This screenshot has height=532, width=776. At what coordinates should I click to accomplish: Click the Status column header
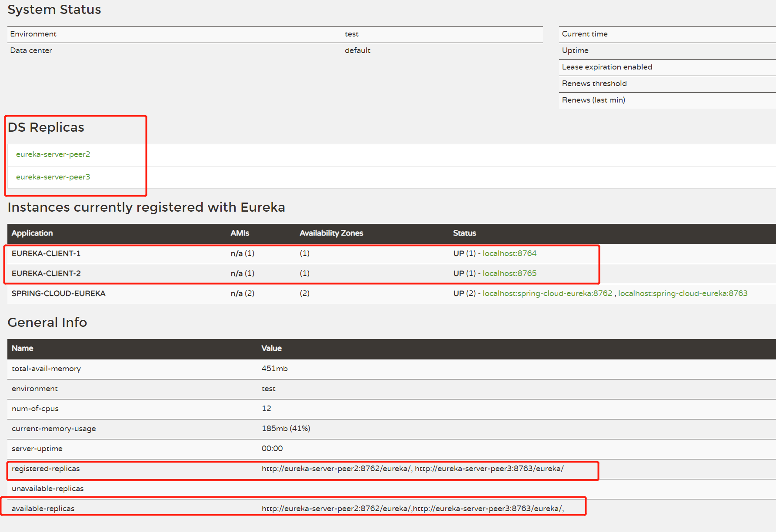point(464,233)
